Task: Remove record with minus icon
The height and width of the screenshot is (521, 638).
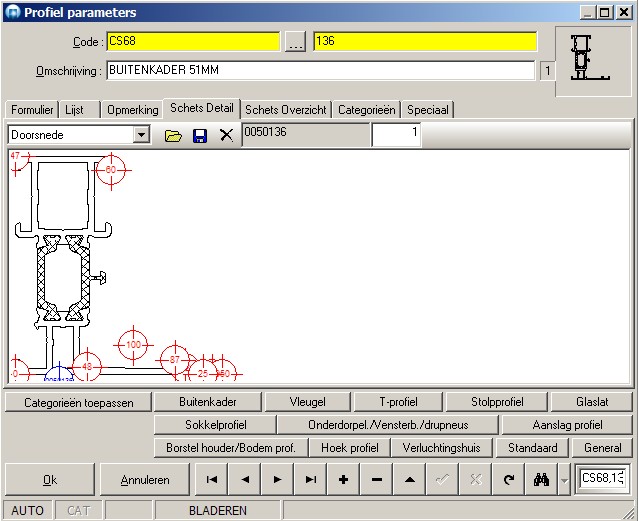Action: click(x=377, y=479)
